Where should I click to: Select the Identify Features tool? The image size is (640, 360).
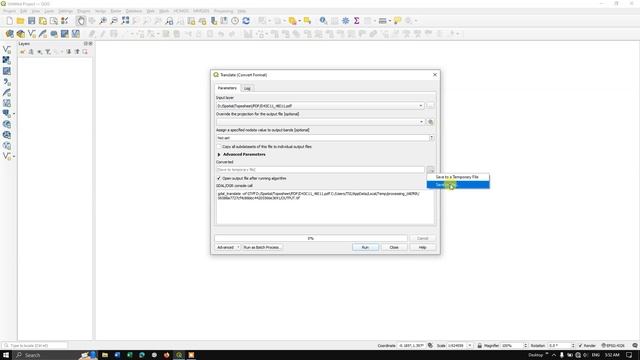(323, 21)
